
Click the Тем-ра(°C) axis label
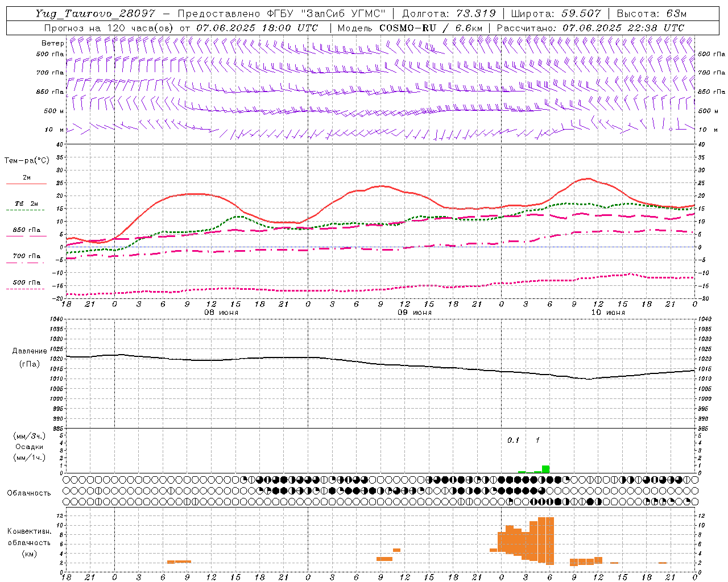click(x=27, y=161)
